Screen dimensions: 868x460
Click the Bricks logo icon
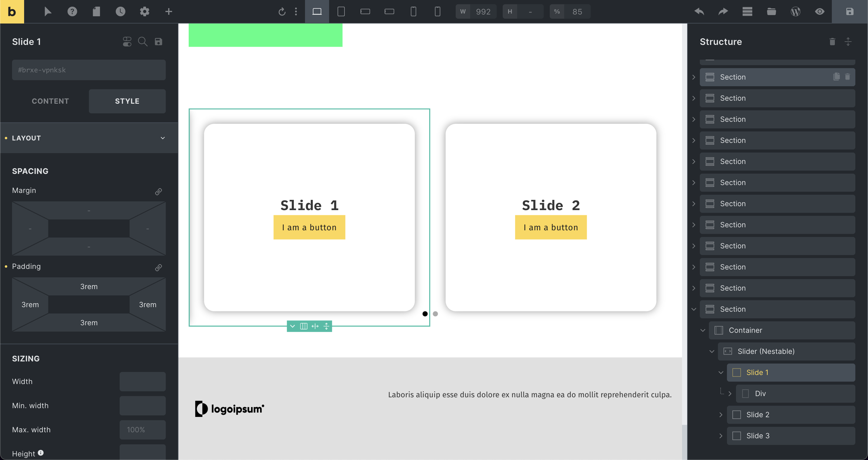[x=12, y=11]
